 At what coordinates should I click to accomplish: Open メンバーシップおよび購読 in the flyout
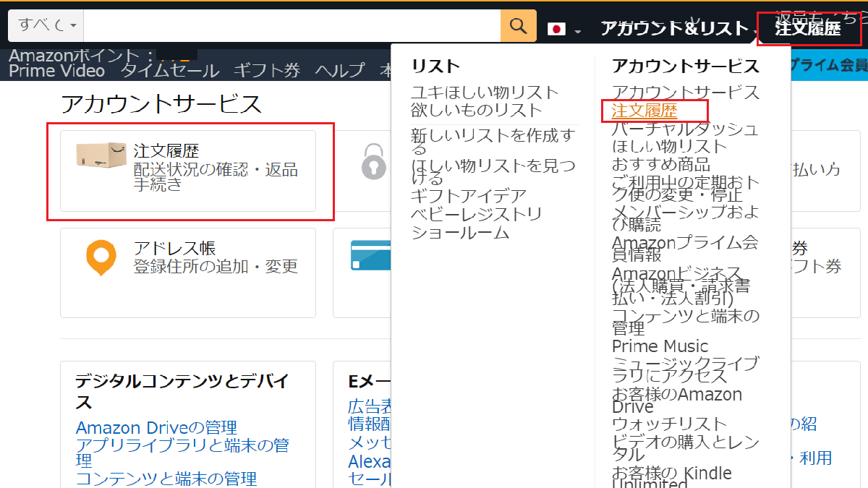pyautogui.click(x=686, y=218)
